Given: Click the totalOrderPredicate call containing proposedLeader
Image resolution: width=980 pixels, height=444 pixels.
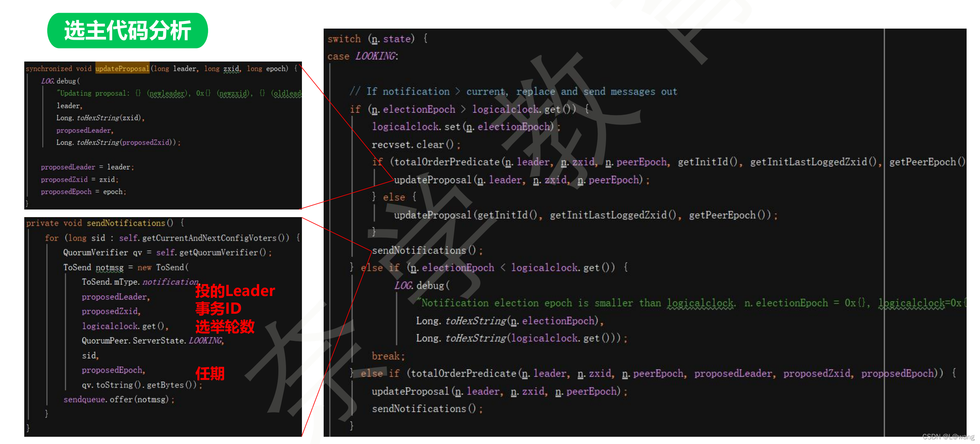Looking at the screenshot, I should pyautogui.click(x=675, y=373).
